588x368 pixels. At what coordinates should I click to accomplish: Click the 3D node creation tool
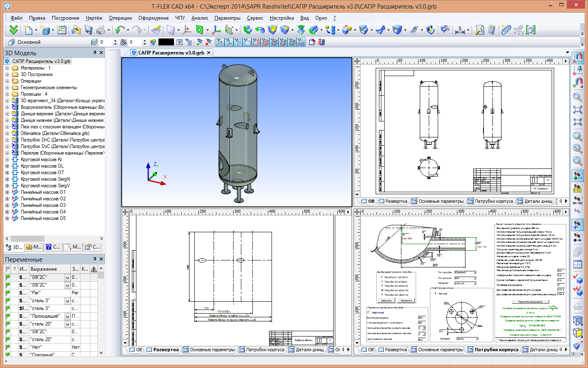[187, 30]
